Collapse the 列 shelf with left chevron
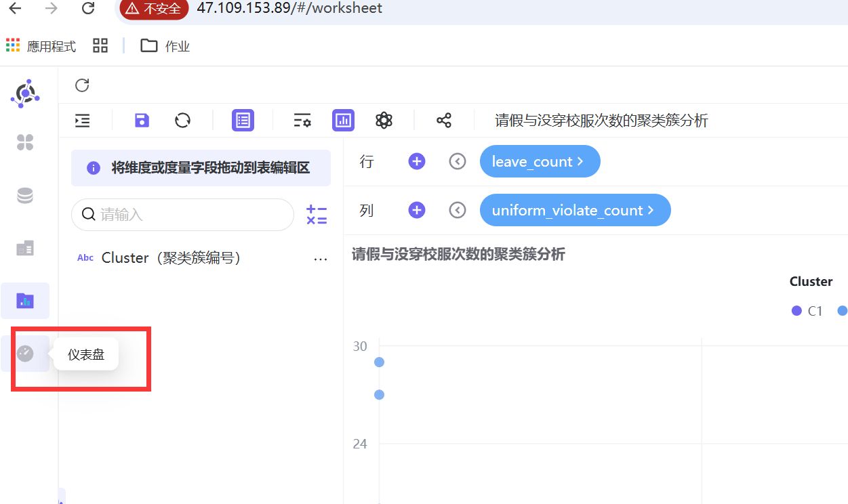Image resolution: width=848 pixels, height=504 pixels. [458, 210]
